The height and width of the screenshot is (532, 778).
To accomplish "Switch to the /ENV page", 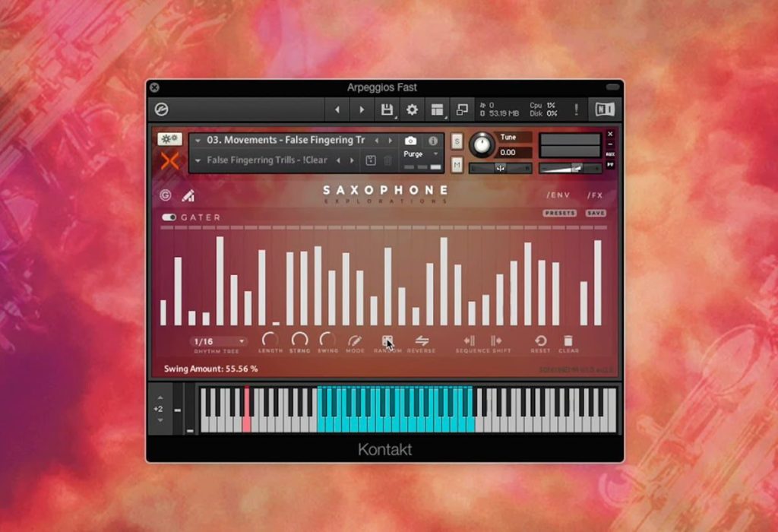I will pyautogui.click(x=558, y=195).
